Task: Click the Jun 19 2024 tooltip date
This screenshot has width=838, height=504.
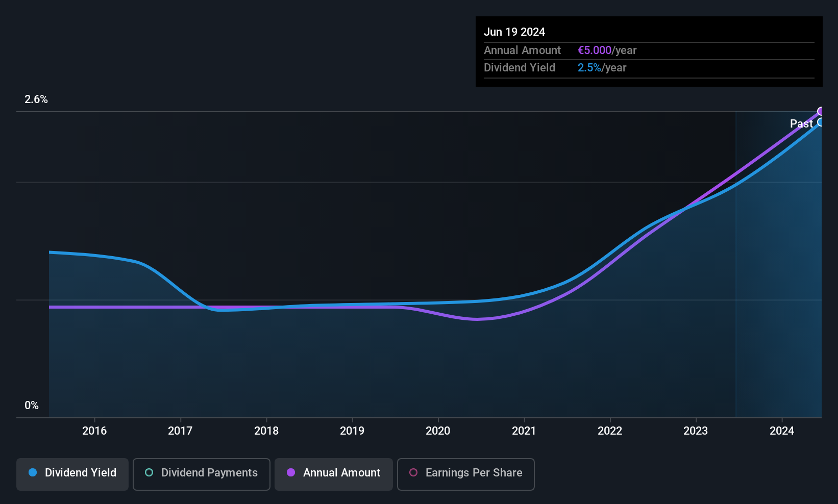Action: point(514,32)
